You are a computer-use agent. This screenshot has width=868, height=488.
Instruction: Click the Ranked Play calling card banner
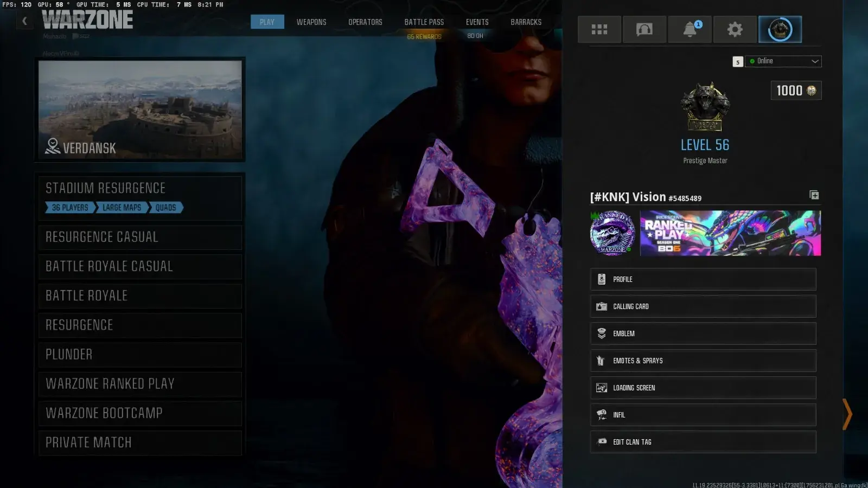(730, 233)
